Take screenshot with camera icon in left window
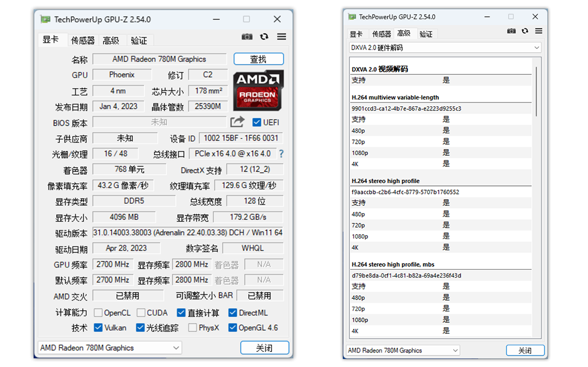 point(247,36)
